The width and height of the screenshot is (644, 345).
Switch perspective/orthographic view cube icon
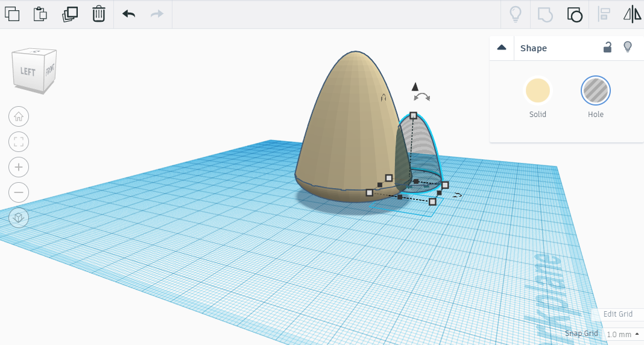pos(19,218)
